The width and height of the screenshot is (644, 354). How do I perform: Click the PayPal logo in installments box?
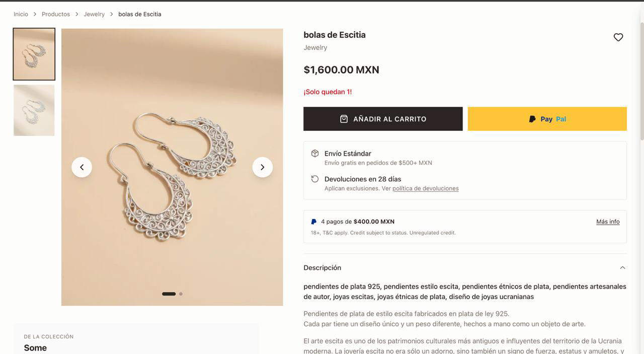[x=314, y=222]
